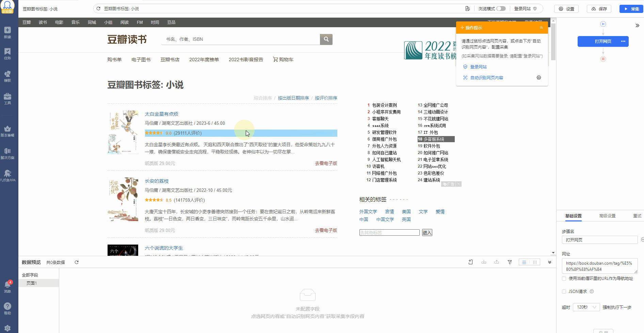This screenshot has width=644, height=333.
Task: Click the filter funnel icon in data toolbar
Action: click(510, 262)
